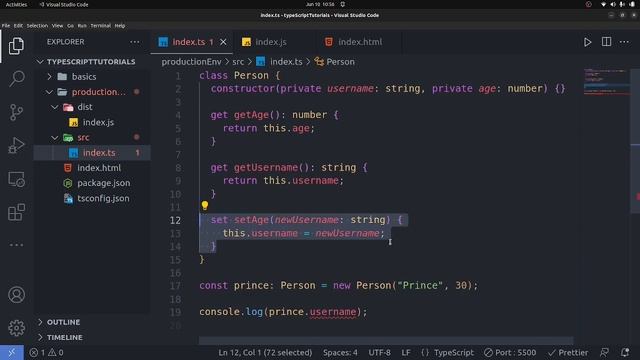Click productionEnv in the breadcrumb

pos(191,62)
